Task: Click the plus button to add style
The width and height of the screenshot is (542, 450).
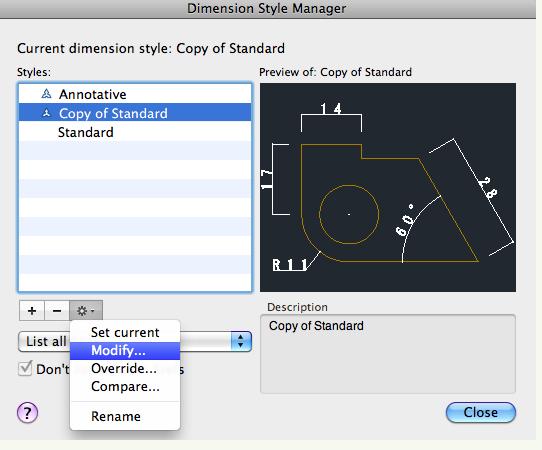Action: [x=32, y=311]
